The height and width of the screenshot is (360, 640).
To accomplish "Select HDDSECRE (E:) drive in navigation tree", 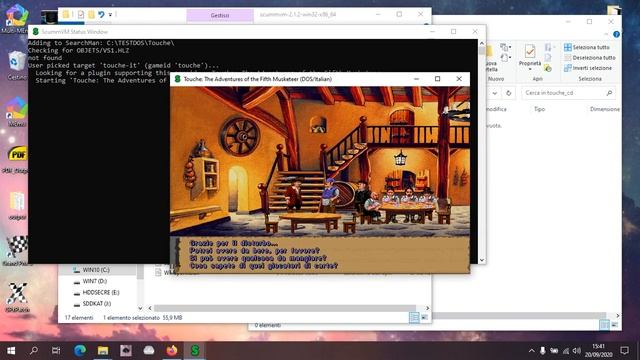I will (x=101, y=292).
